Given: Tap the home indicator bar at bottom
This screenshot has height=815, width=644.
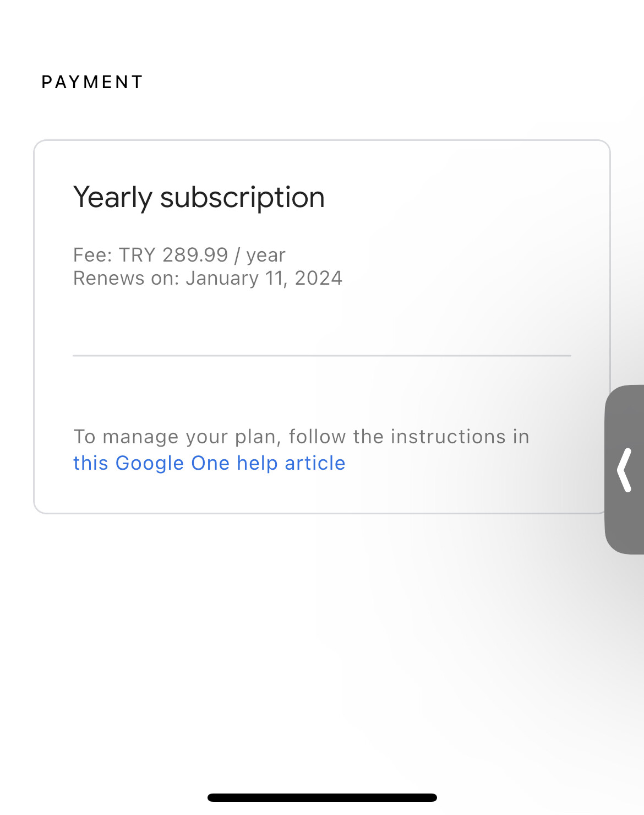Looking at the screenshot, I should click(322, 797).
